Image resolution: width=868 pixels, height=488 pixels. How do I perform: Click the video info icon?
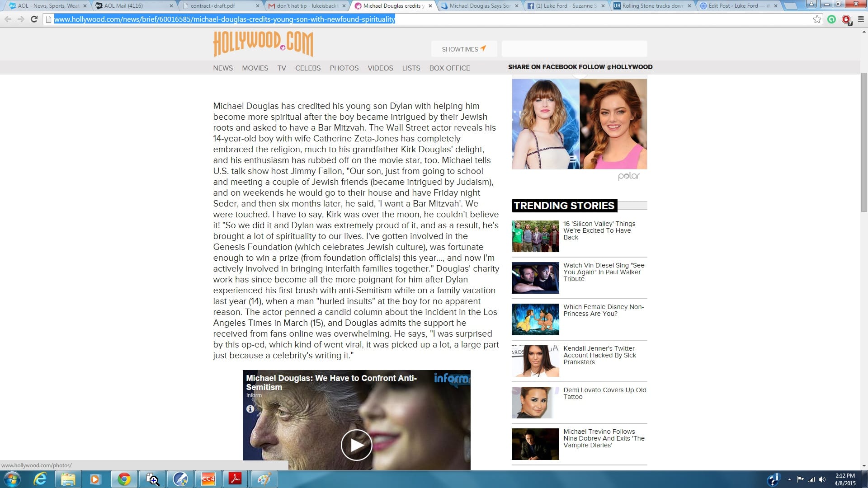[250, 409]
